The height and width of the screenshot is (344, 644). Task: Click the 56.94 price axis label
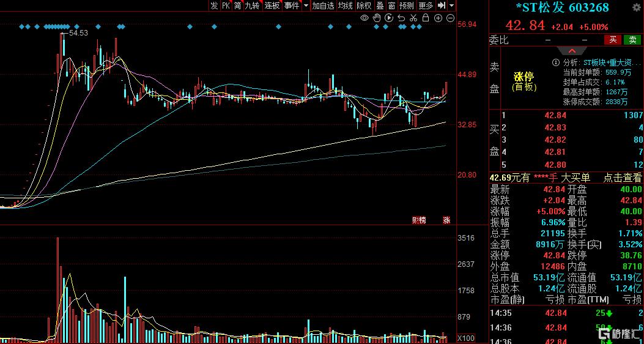click(467, 24)
